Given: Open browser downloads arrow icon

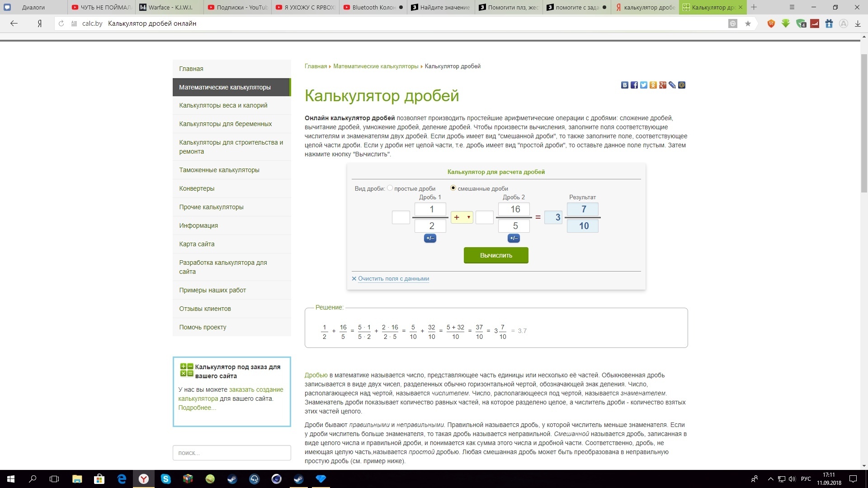Looking at the screenshot, I should coord(858,23).
